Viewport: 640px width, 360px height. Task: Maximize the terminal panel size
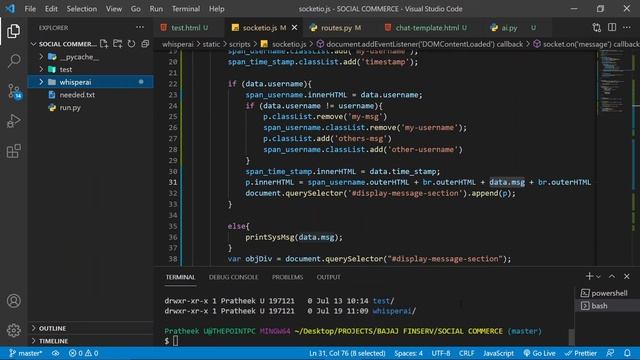(612, 276)
